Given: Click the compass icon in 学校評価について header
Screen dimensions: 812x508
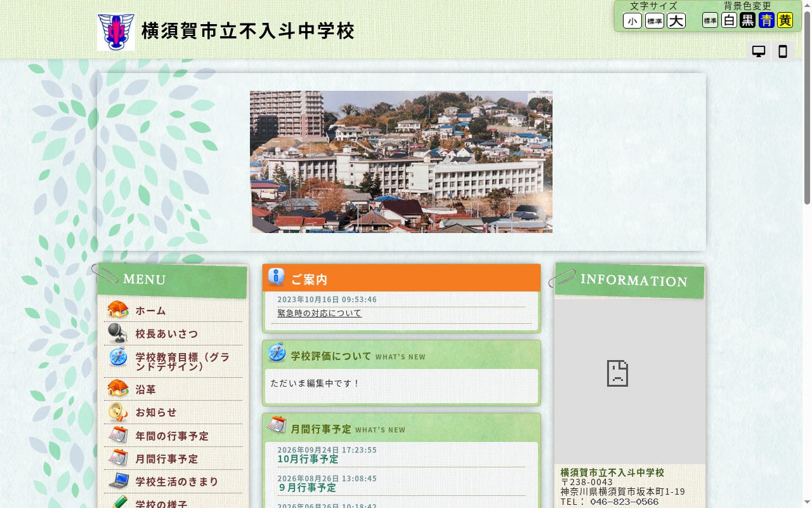Looking at the screenshot, I should [277, 353].
